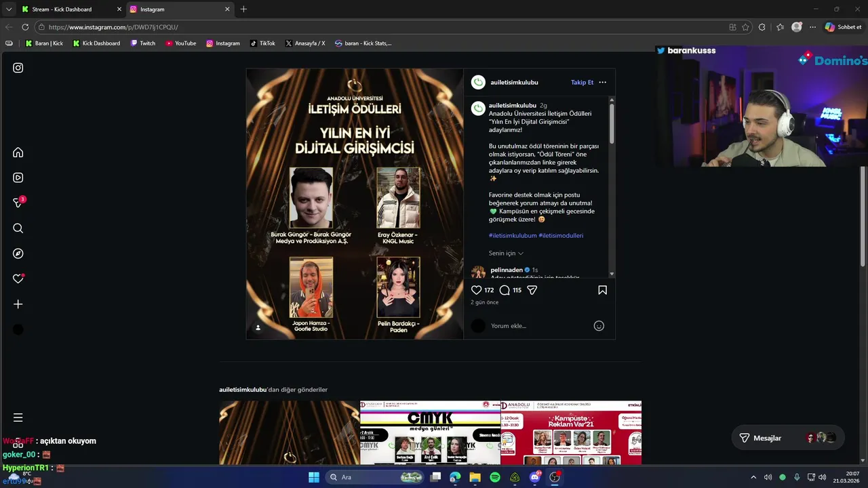The height and width of the screenshot is (488, 868).
Task: Open the Baran | Kick bookmark
Action: [x=44, y=43]
